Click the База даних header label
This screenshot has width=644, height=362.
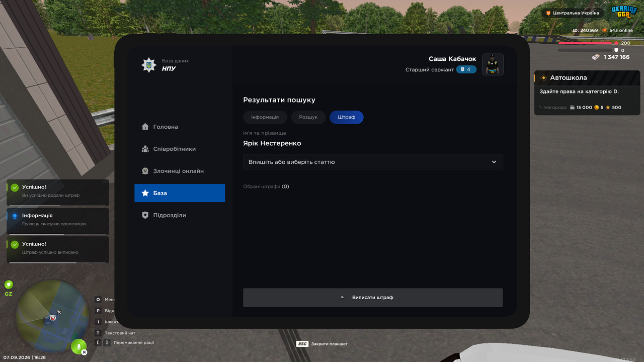click(x=175, y=61)
